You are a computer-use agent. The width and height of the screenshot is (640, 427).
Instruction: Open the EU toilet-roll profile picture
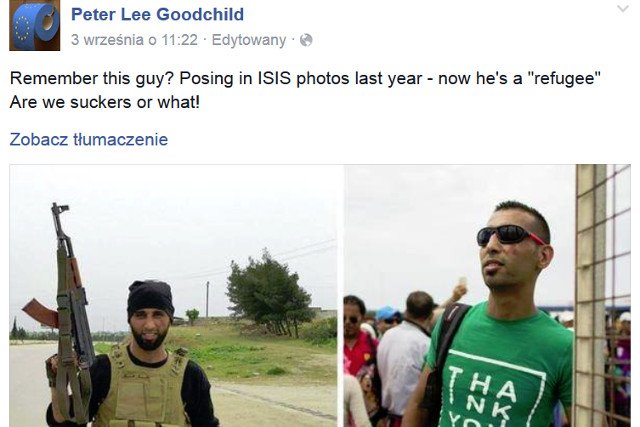pyautogui.click(x=35, y=25)
